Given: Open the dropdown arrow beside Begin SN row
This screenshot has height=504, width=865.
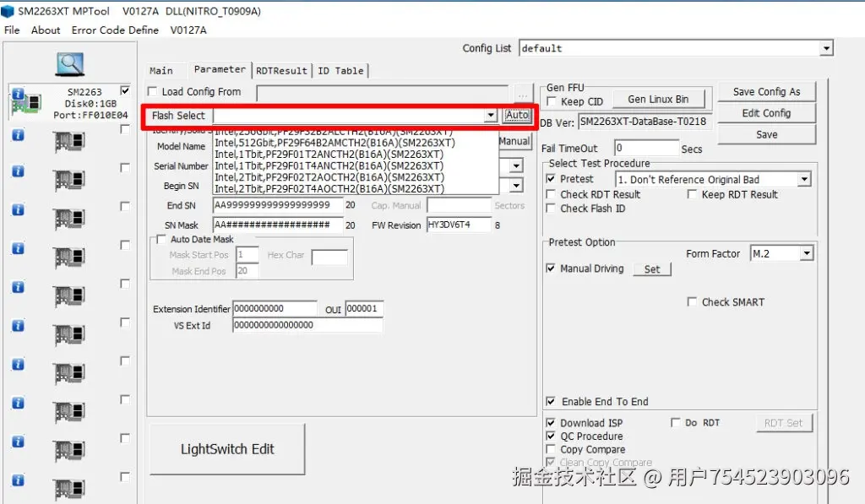Looking at the screenshot, I should (516, 186).
